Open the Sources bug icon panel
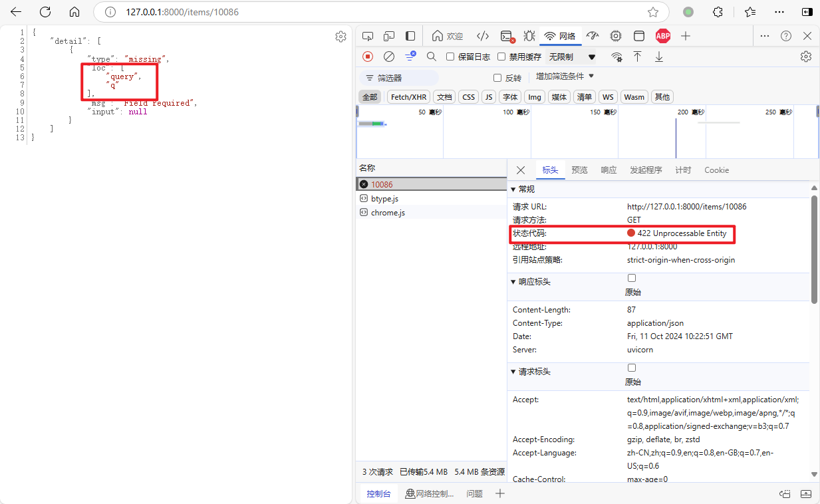This screenshot has width=820, height=504. [x=529, y=36]
